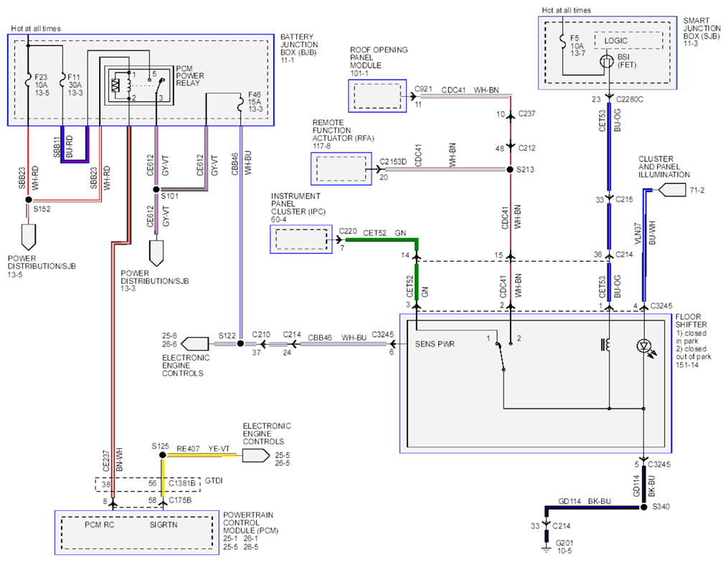Click the RE407 YE-VT yellow wire

(x=202, y=454)
